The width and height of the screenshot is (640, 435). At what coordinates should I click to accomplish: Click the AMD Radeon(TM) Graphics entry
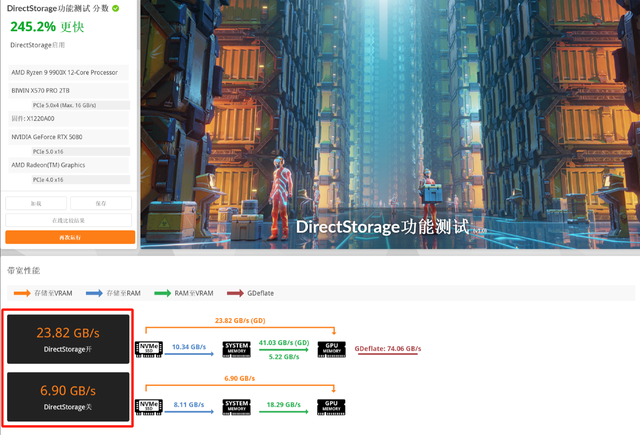(69, 165)
